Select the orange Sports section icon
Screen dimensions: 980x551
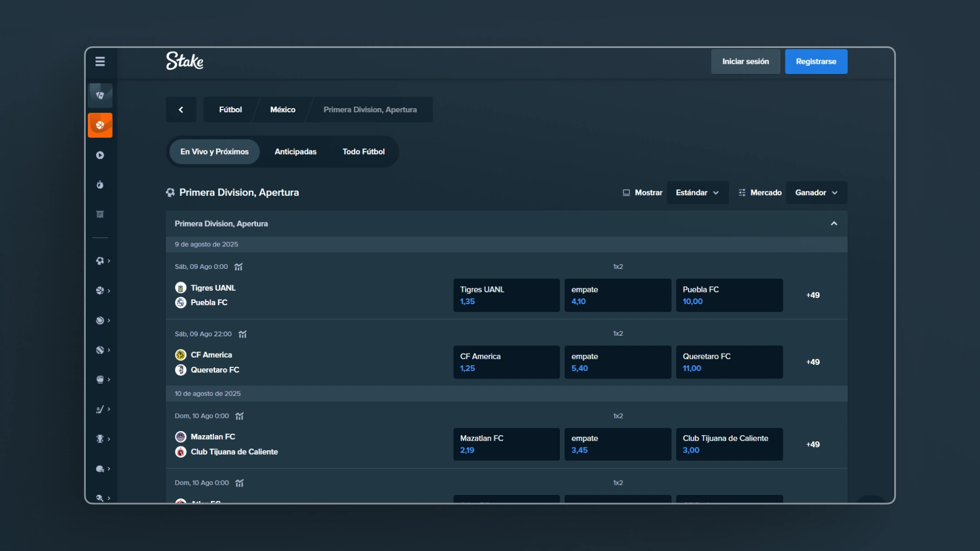pyautogui.click(x=100, y=125)
